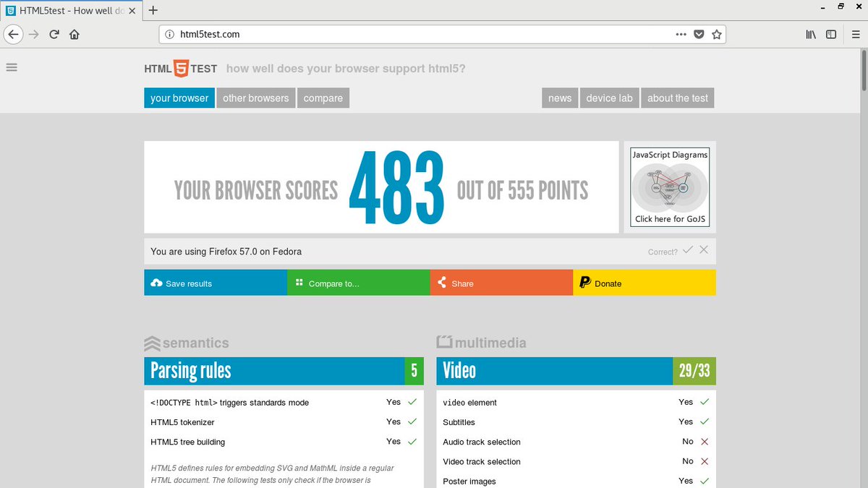Click the semantics section layers icon
Viewport: 868px width, 488px height.
pyautogui.click(x=152, y=343)
